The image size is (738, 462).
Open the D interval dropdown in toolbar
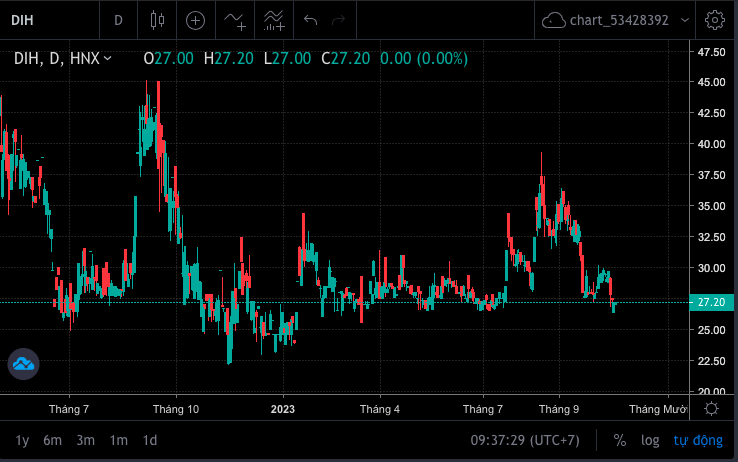pyautogui.click(x=118, y=19)
